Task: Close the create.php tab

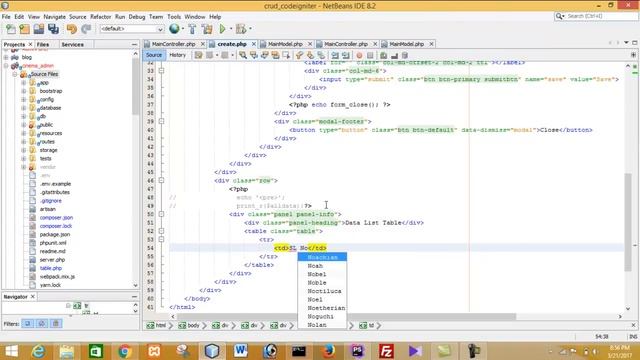Action: pyautogui.click(x=253, y=44)
